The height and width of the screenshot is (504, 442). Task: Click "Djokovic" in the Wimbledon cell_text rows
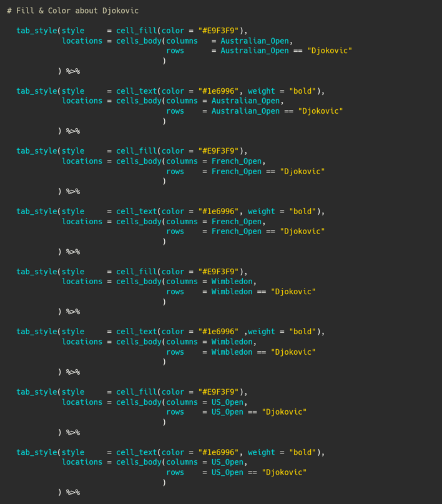click(x=293, y=352)
